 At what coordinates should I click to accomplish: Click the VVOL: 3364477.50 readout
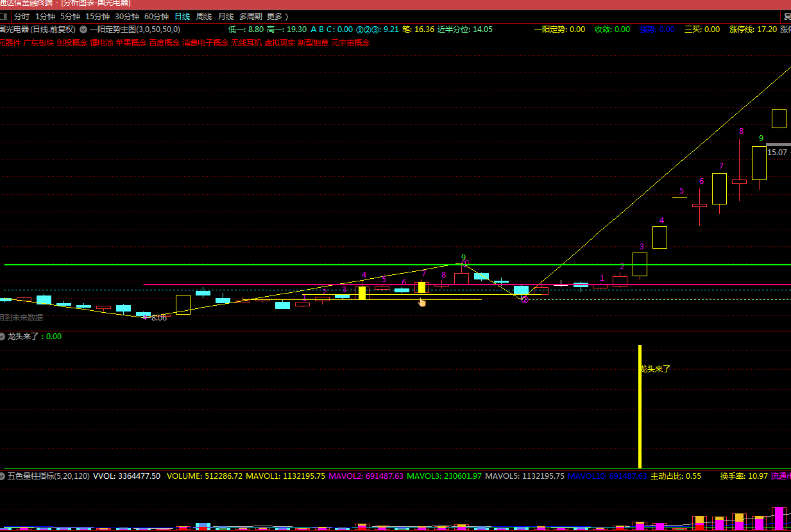[127, 476]
